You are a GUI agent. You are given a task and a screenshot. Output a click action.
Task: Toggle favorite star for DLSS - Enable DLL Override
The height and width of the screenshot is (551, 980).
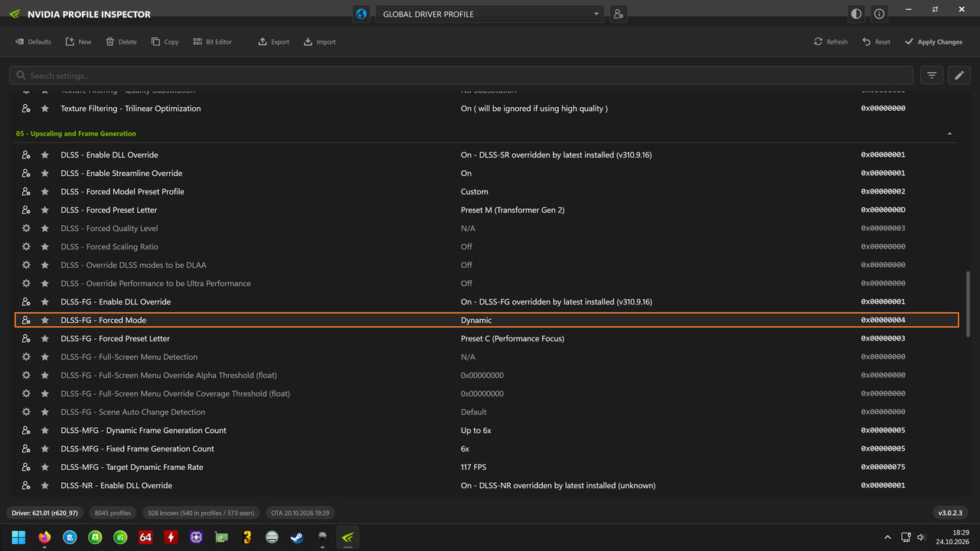click(45, 155)
